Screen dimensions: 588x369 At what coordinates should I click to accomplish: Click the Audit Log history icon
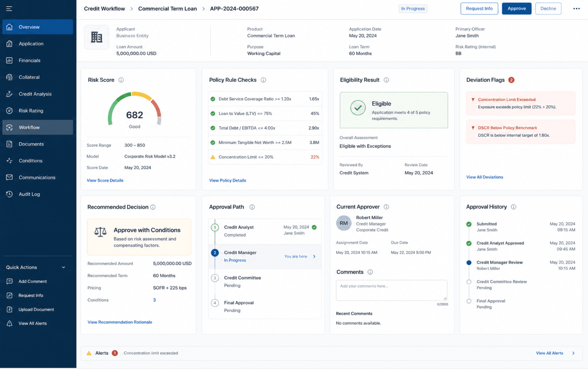9,194
